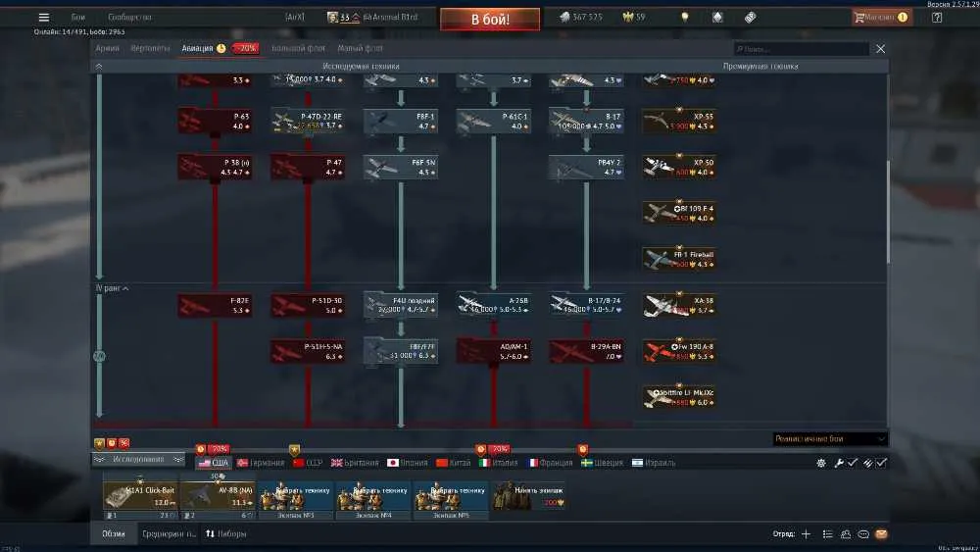Switch to the Армия tab
Image resolution: width=980 pixels, height=552 pixels.
click(x=108, y=48)
